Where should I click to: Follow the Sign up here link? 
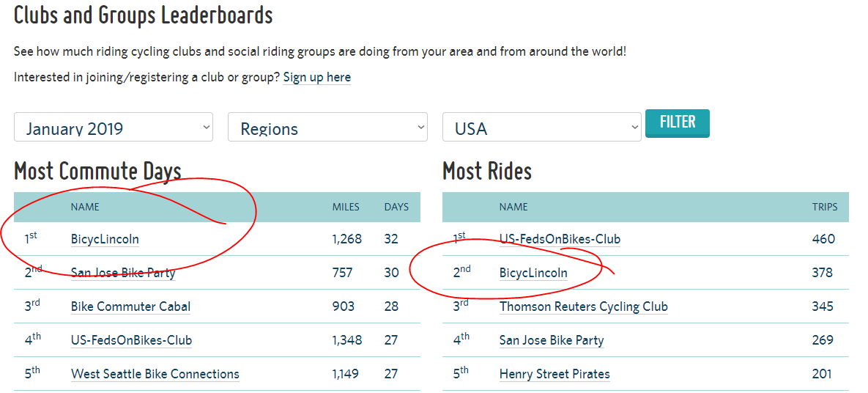tap(316, 77)
